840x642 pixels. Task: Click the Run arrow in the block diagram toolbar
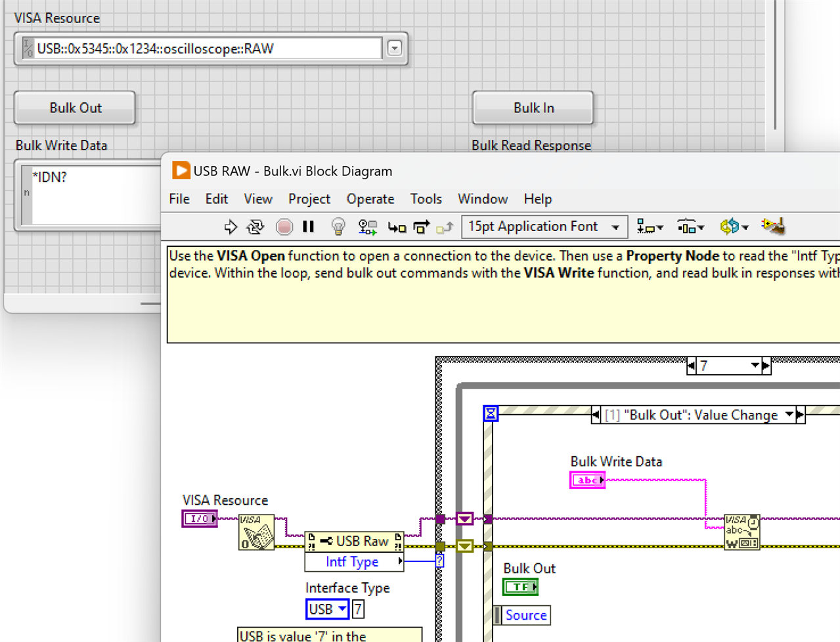pyautogui.click(x=231, y=227)
